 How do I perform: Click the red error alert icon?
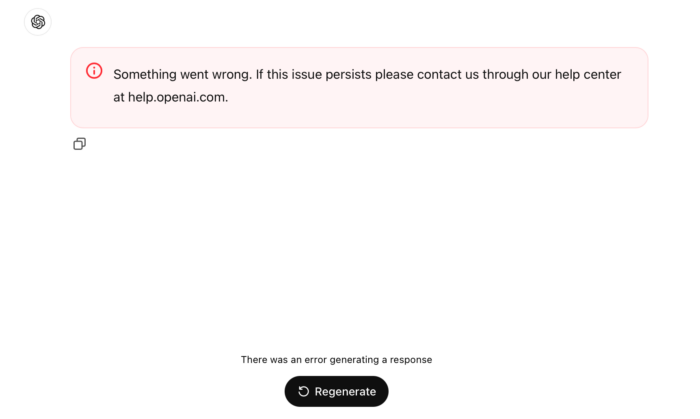click(x=94, y=71)
